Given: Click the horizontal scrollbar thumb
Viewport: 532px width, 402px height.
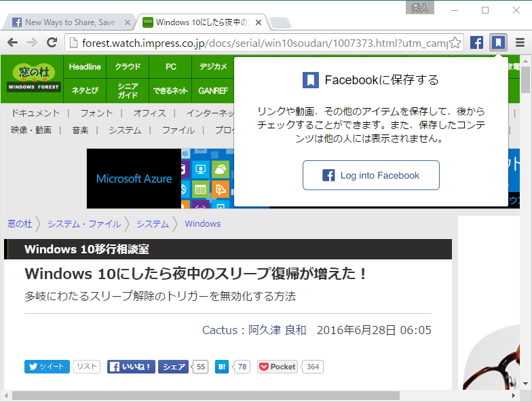Looking at the screenshot, I should point(206,395).
